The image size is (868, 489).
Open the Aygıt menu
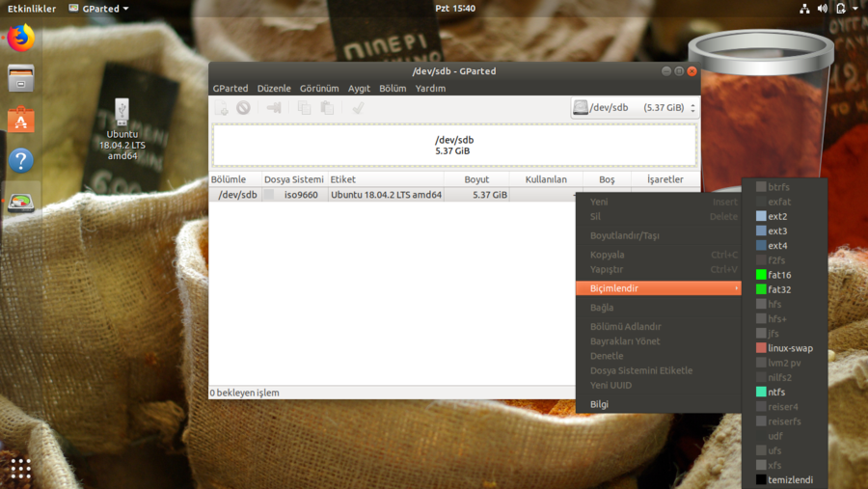tap(359, 89)
